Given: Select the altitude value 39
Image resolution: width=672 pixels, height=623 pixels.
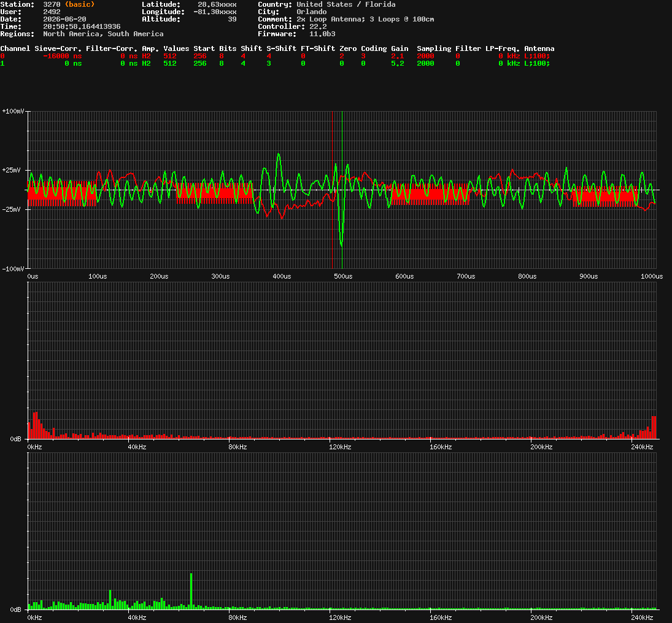Looking at the screenshot, I should pyautogui.click(x=232, y=19).
